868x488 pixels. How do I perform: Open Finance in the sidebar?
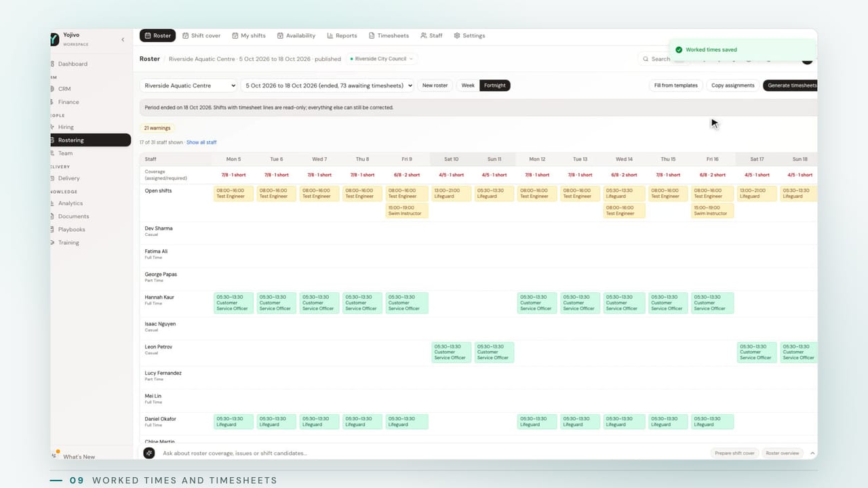(68, 102)
